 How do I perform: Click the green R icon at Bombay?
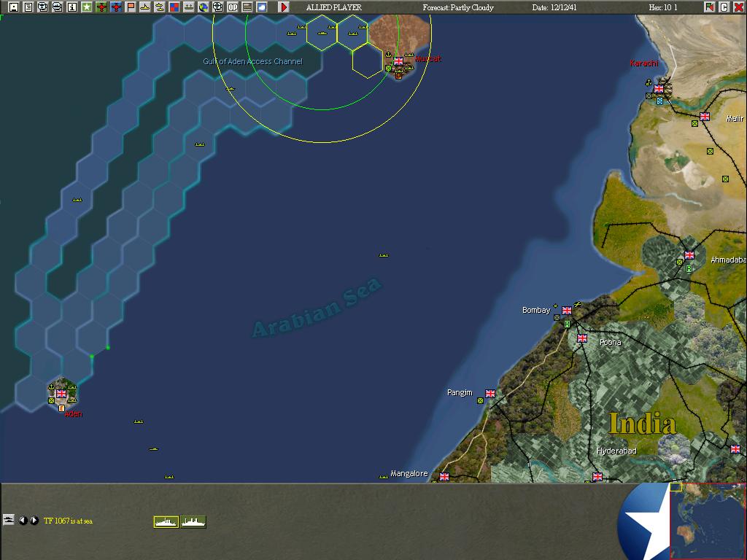(x=567, y=324)
